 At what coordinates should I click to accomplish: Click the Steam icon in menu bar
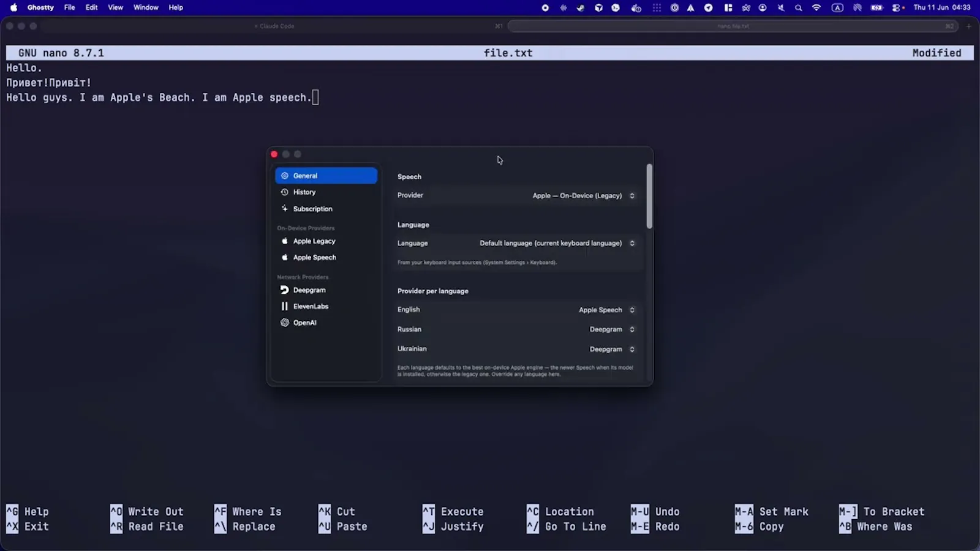pyautogui.click(x=581, y=8)
